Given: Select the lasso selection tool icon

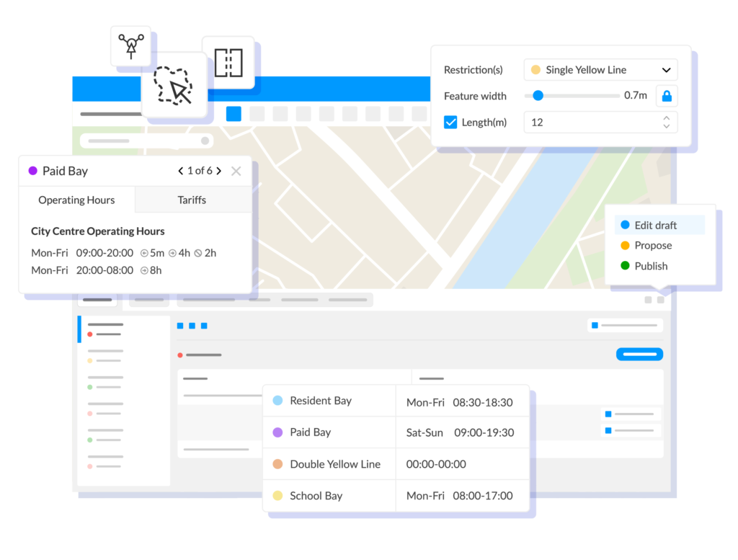Looking at the screenshot, I should 174,86.
